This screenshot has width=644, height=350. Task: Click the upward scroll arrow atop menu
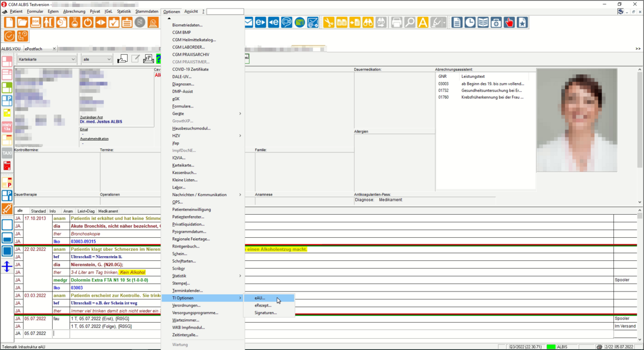tap(169, 18)
